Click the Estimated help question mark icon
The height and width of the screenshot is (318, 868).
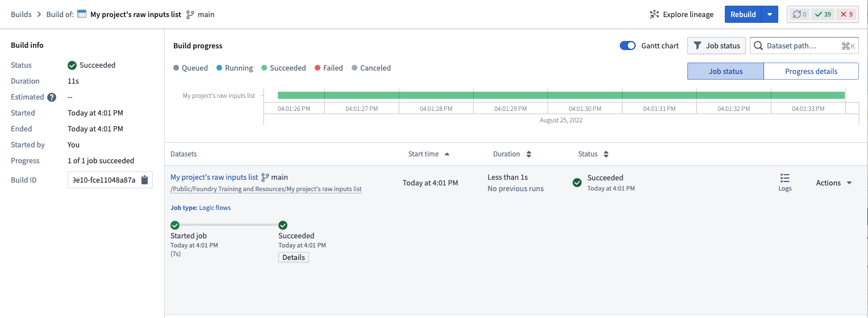pyautogui.click(x=52, y=97)
